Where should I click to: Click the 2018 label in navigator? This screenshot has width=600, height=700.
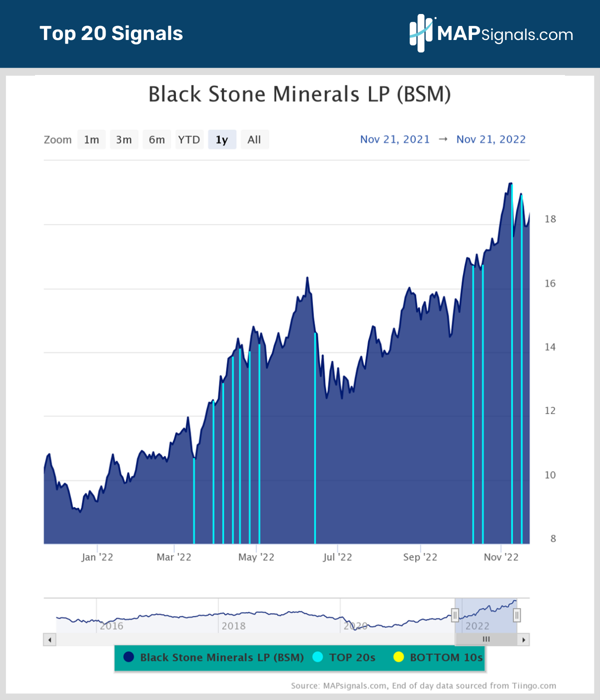tap(233, 626)
